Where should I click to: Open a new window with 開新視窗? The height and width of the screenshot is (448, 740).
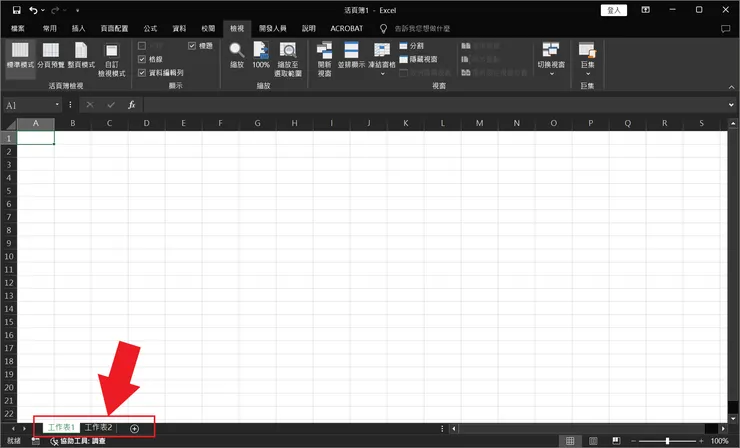[x=324, y=60]
